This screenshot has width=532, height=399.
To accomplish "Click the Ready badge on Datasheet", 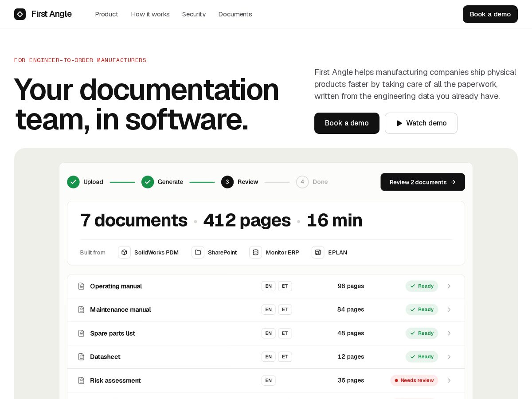I will click(422, 357).
